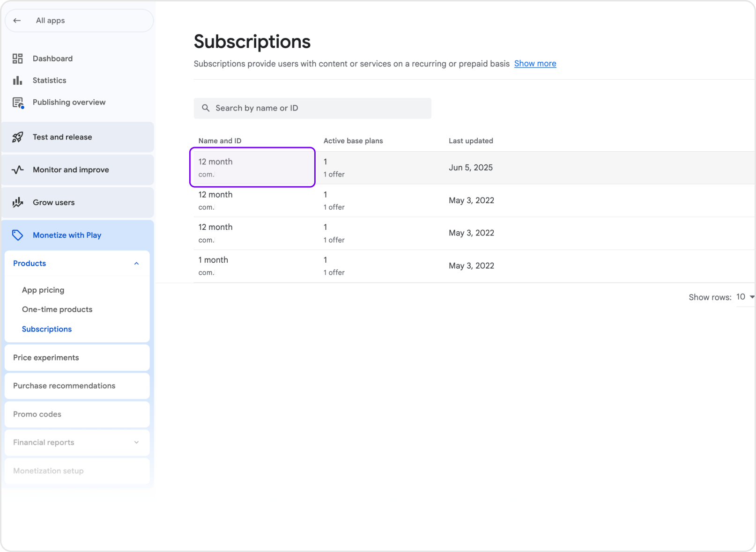Open One-time products
This screenshot has height=552, width=756.
click(57, 309)
